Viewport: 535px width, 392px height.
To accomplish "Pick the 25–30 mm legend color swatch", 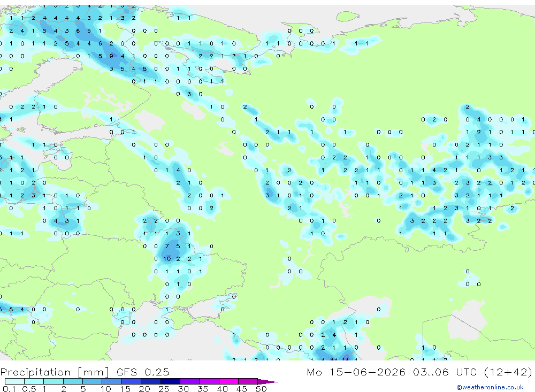I will click(x=170, y=381).
